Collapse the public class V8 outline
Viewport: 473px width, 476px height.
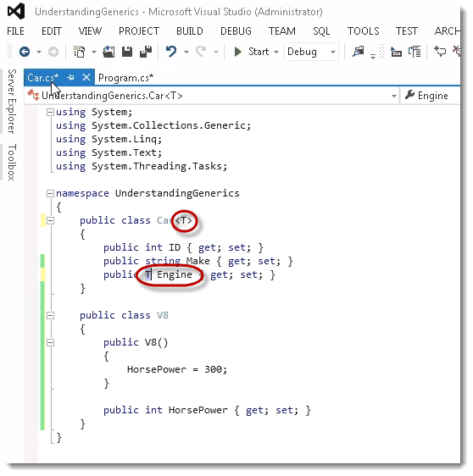pos(50,315)
